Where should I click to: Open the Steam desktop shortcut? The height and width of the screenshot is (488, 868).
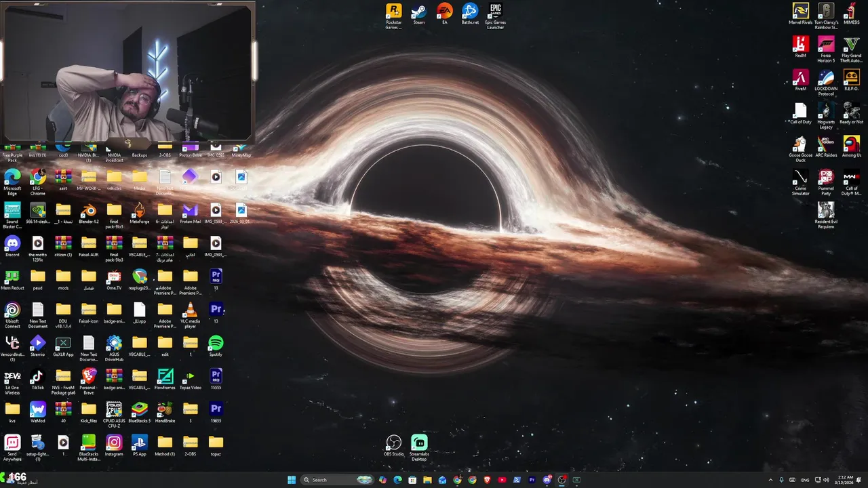click(x=419, y=14)
